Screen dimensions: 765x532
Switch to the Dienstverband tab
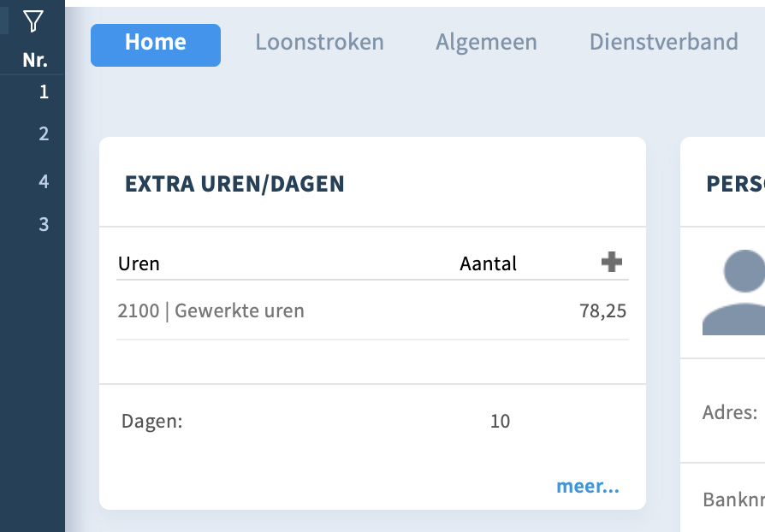[664, 41]
